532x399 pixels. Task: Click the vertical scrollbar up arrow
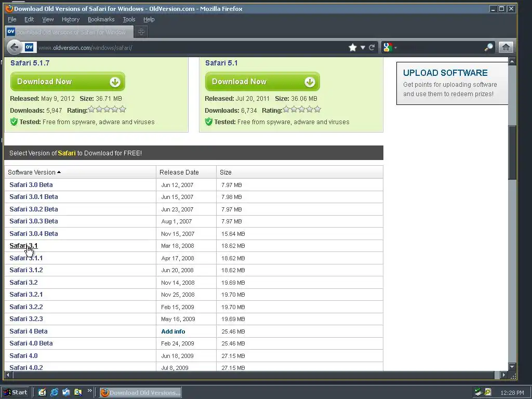pyautogui.click(x=512, y=61)
